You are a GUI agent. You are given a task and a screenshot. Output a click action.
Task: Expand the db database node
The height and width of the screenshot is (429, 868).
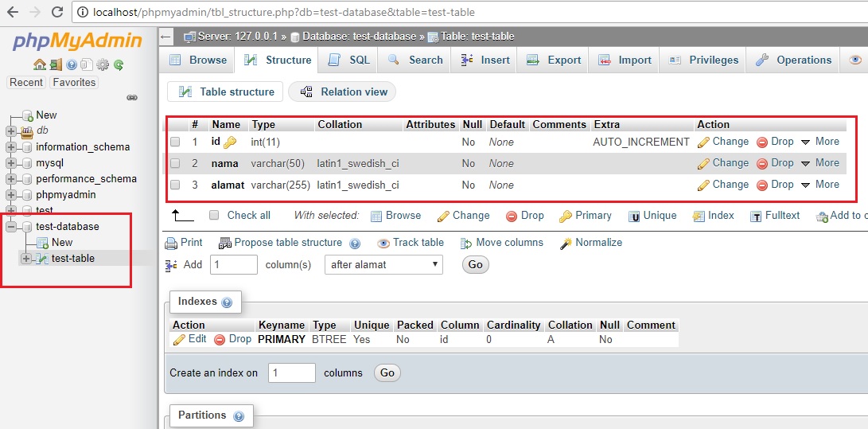10,131
